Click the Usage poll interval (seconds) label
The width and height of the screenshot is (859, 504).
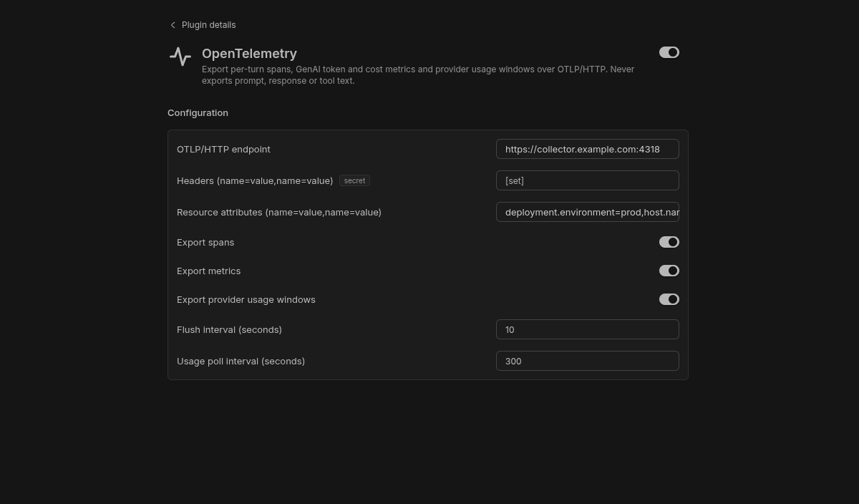[x=241, y=361]
